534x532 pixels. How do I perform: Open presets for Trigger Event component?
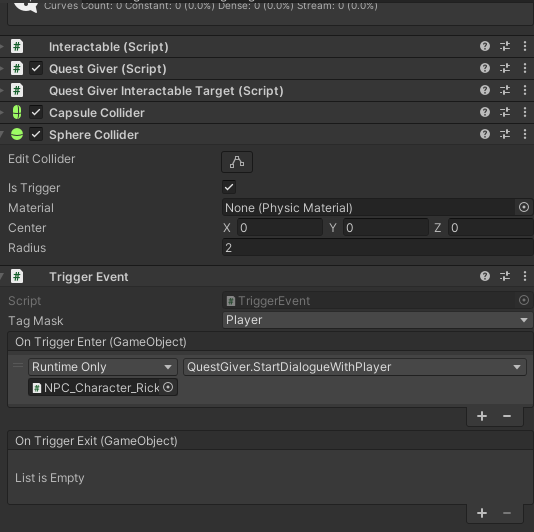tap(505, 276)
